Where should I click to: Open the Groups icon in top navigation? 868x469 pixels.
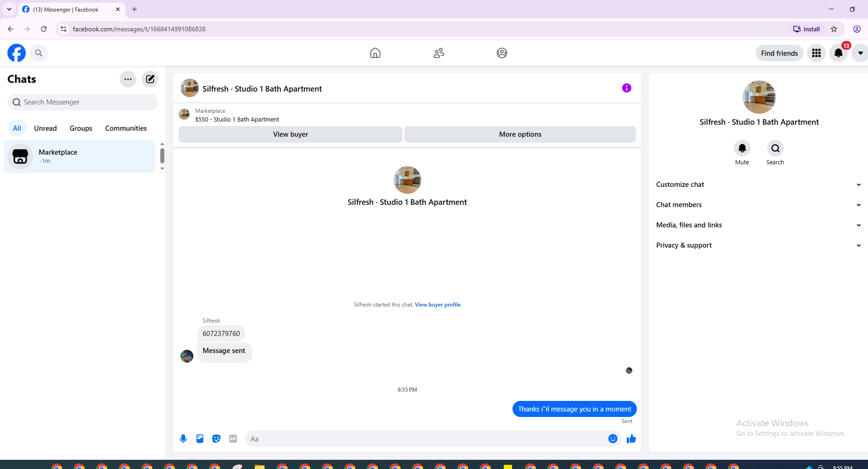(x=502, y=53)
